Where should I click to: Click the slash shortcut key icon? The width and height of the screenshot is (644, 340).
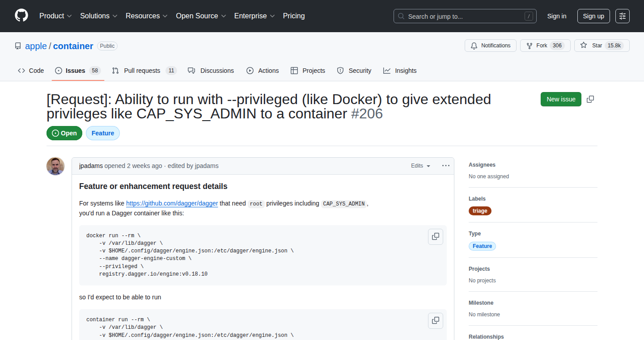[x=529, y=17]
